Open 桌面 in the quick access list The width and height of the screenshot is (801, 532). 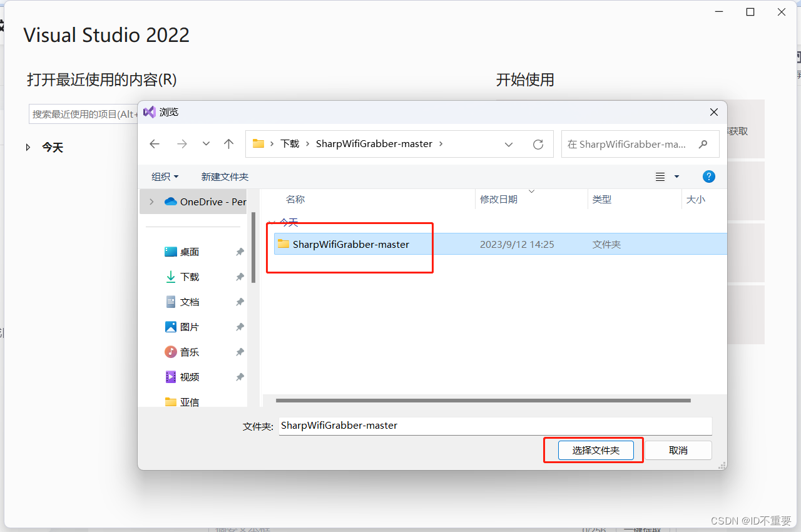click(x=181, y=252)
